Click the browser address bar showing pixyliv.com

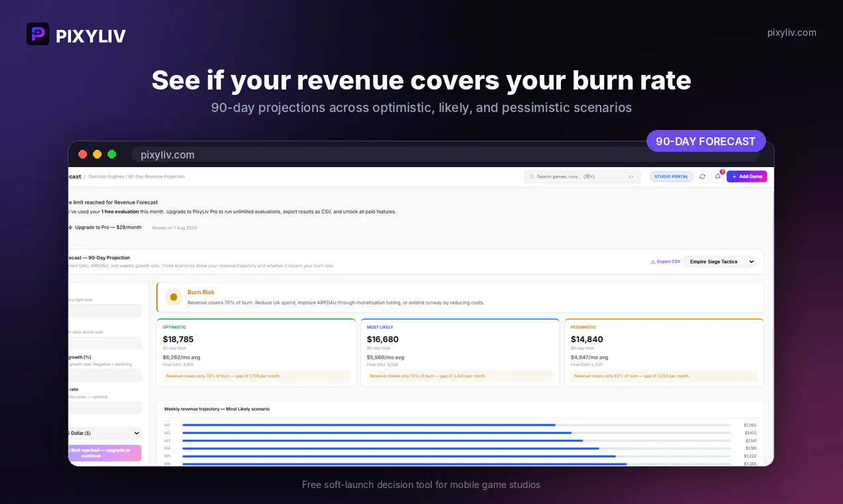[x=445, y=155]
